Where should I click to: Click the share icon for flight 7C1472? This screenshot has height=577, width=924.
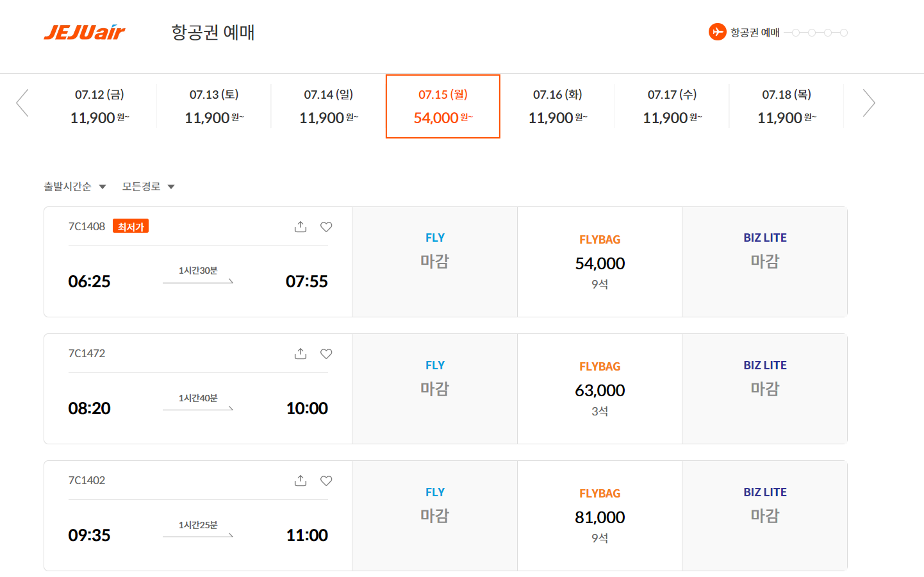pyautogui.click(x=300, y=353)
